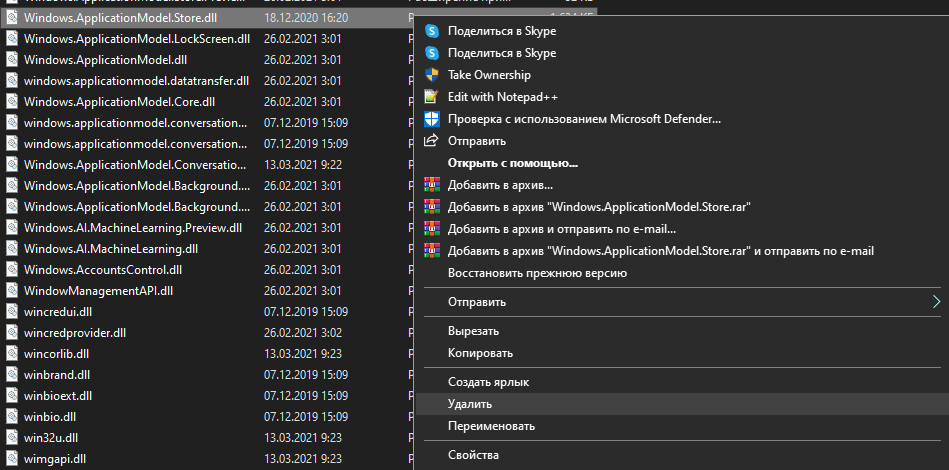This screenshot has width=949, height=470.
Task: Click date 07.12.2019 15:09 in winbio.dll row
Action: coord(306,417)
